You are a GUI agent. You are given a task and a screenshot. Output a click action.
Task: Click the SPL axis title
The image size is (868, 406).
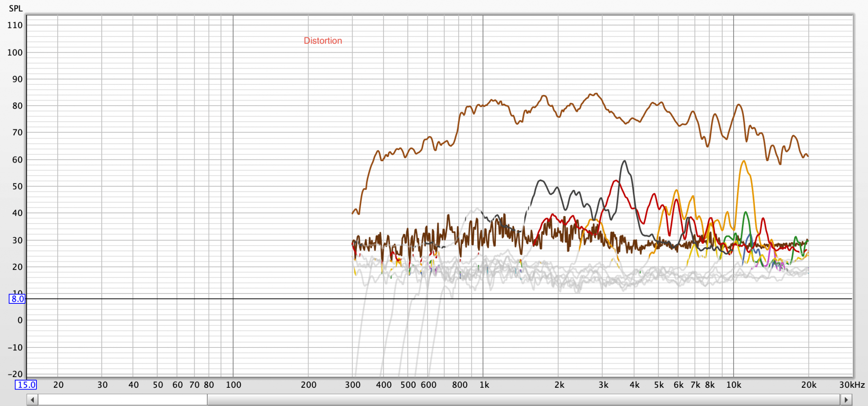point(16,8)
